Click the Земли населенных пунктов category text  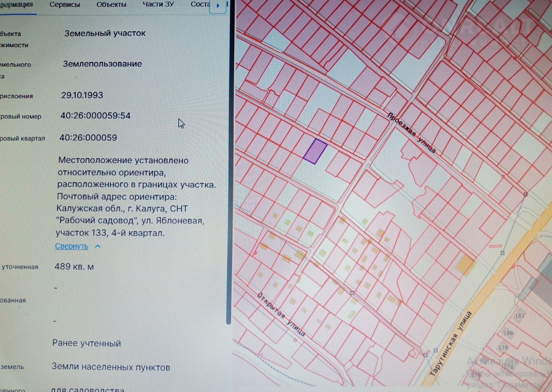(111, 367)
